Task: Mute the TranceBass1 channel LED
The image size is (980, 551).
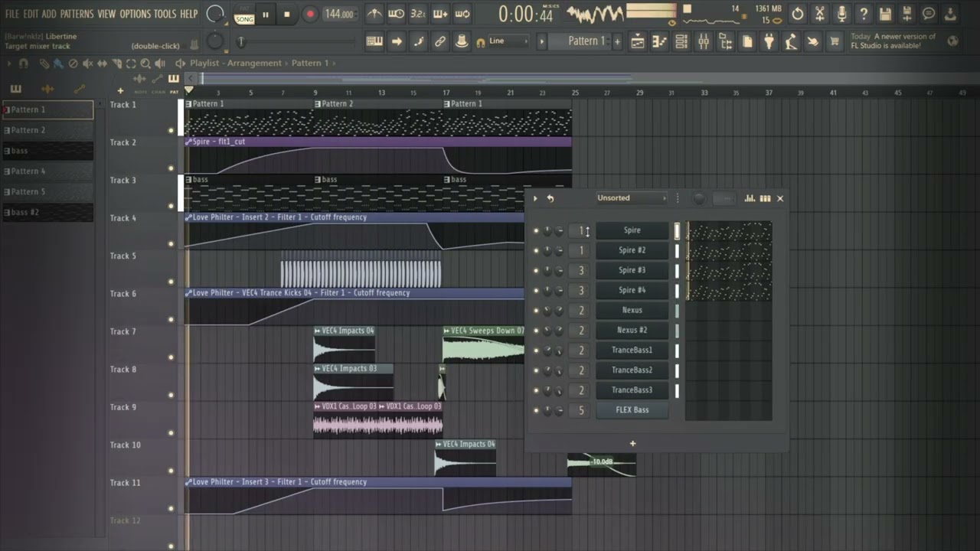Action: coord(536,350)
